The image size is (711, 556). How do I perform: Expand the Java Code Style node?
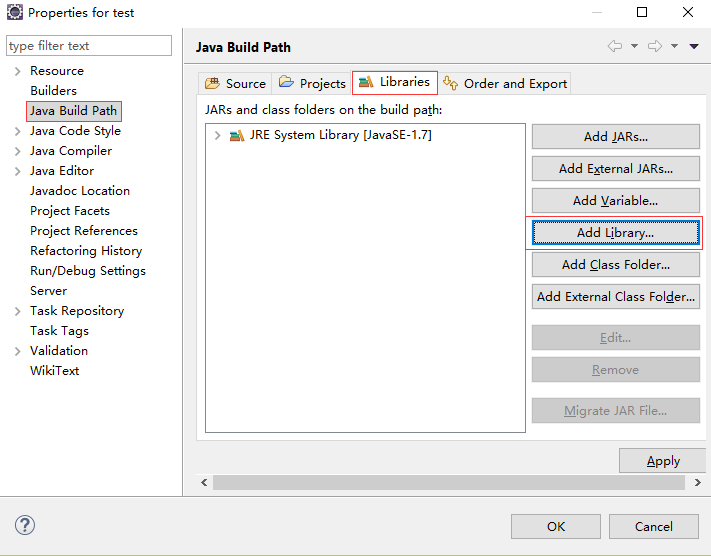pyautogui.click(x=18, y=131)
